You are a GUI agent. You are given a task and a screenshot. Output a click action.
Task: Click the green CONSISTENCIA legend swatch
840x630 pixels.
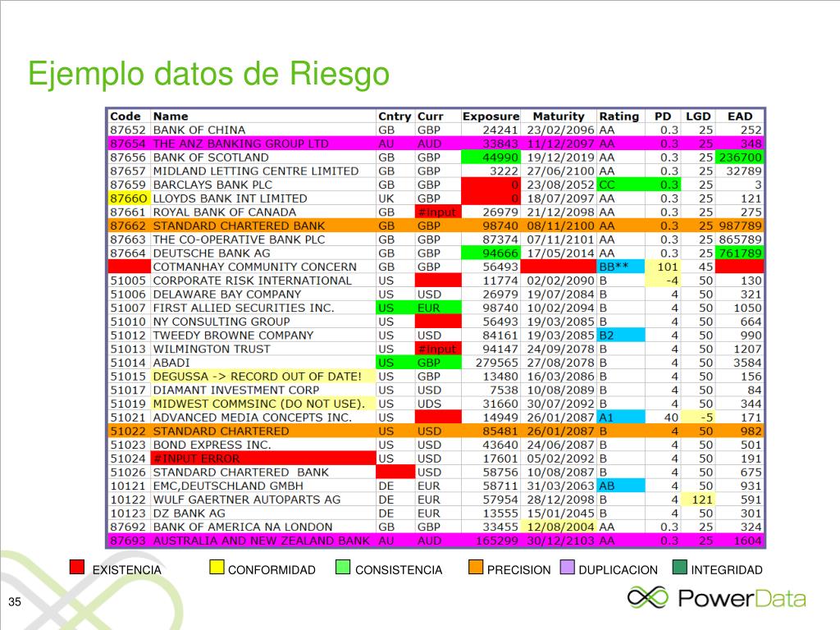(x=343, y=568)
